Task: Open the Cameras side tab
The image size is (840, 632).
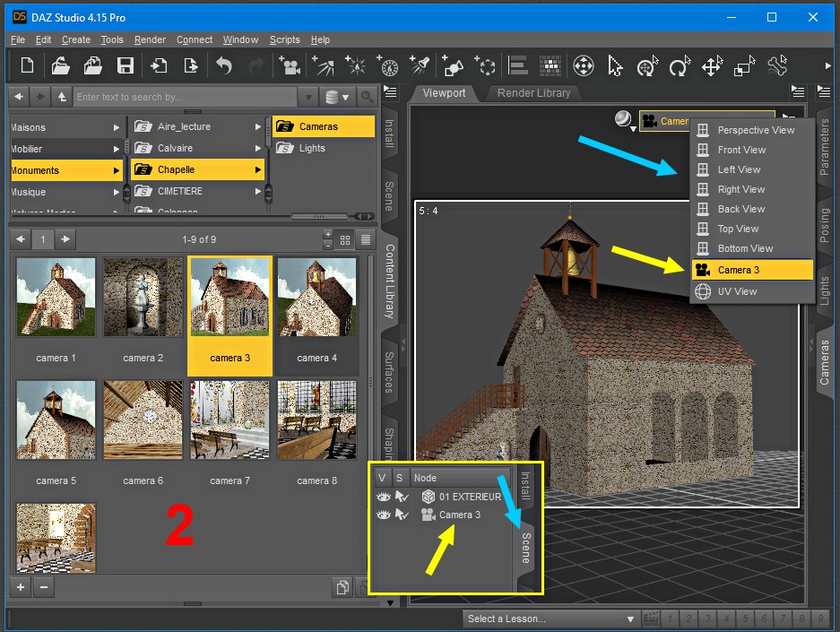Action: 825,362
